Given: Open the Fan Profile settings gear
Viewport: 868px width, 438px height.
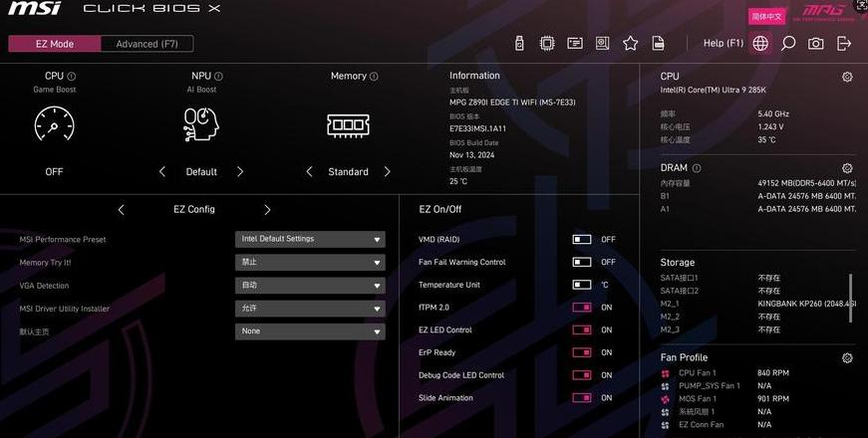Looking at the screenshot, I should coord(847,357).
